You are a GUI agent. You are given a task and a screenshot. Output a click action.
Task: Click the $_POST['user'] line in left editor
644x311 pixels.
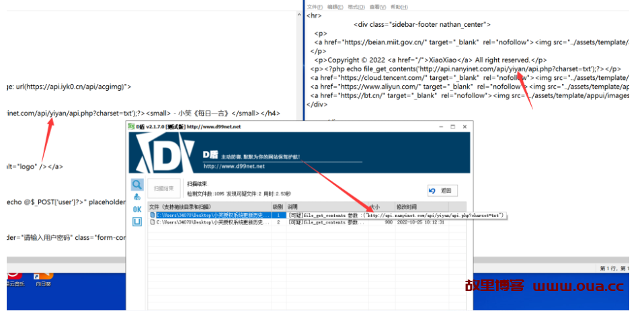click(x=66, y=202)
